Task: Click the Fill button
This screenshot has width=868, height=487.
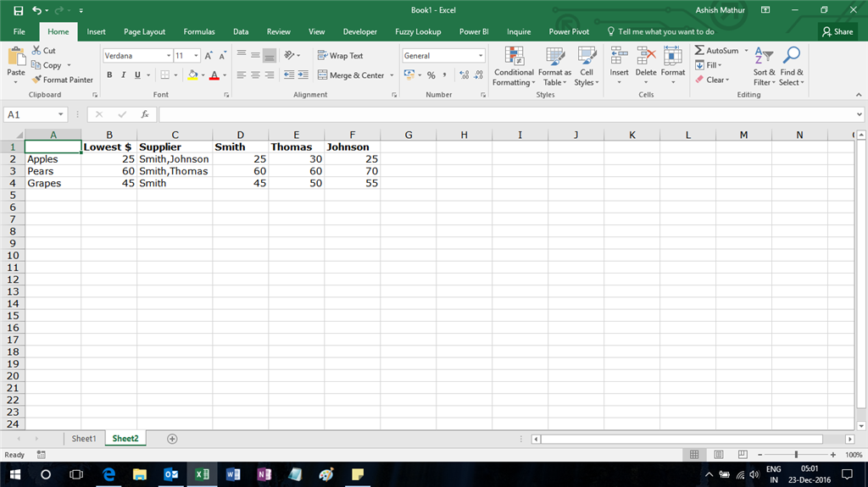Action: click(709, 65)
